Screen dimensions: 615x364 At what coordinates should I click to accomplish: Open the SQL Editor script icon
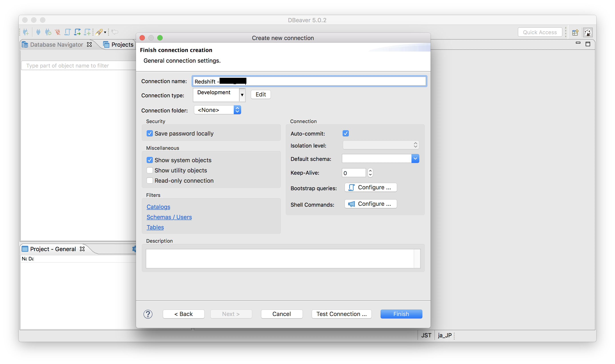68,32
